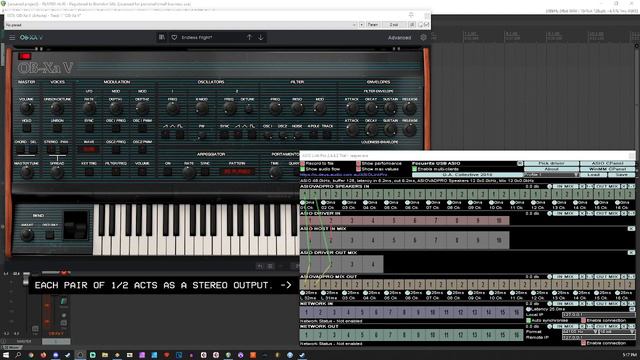Click the Local IP field in Network In

pyautogui.click(x=598, y=315)
